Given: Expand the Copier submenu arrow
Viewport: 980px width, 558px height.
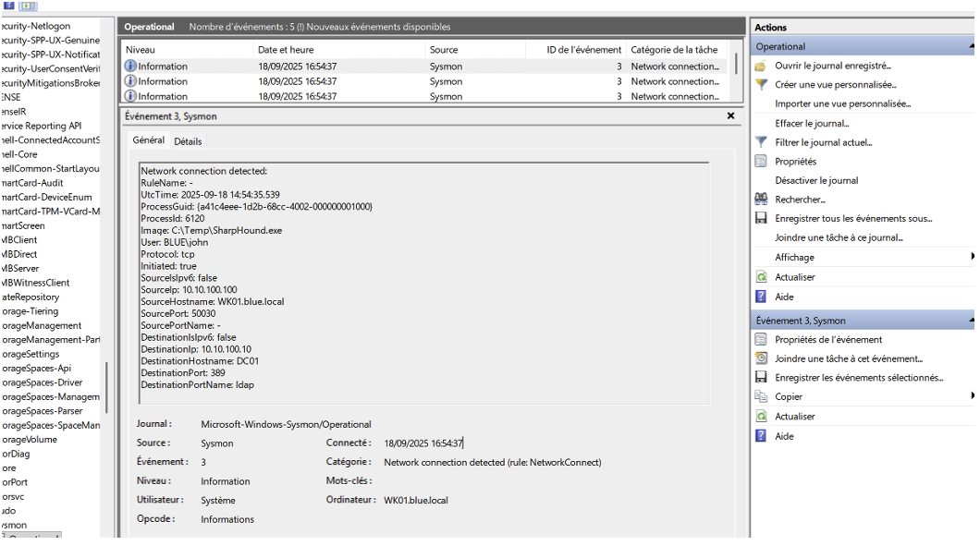Looking at the screenshot, I should tap(973, 396).
